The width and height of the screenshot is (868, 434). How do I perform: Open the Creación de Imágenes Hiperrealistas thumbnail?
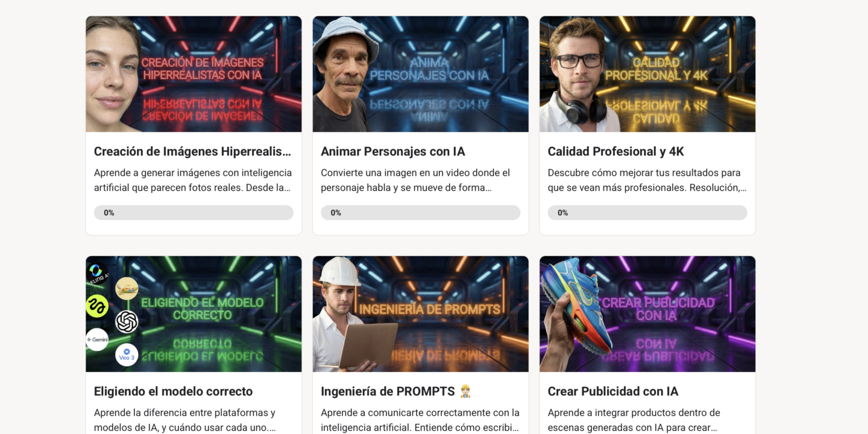coord(193,74)
